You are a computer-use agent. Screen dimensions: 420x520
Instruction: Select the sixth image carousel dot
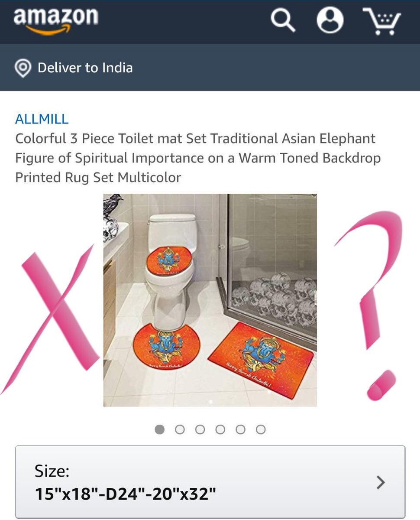click(x=261, y=429)
